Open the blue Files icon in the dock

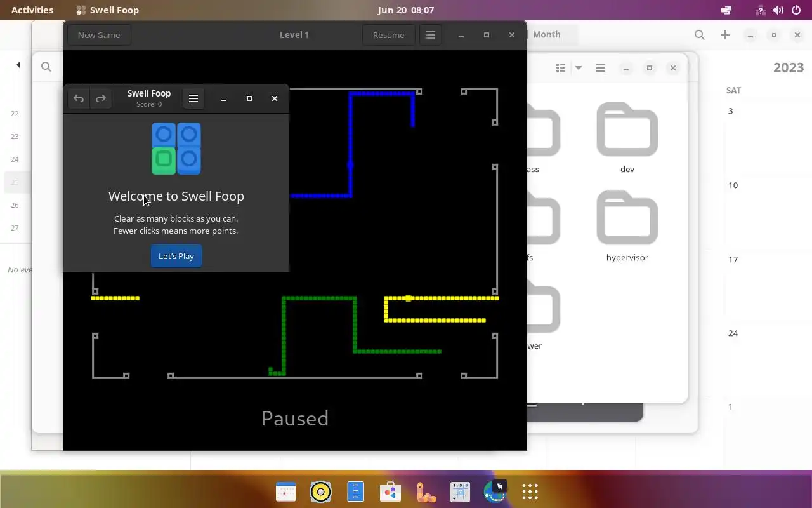click(x=356, y=492)
